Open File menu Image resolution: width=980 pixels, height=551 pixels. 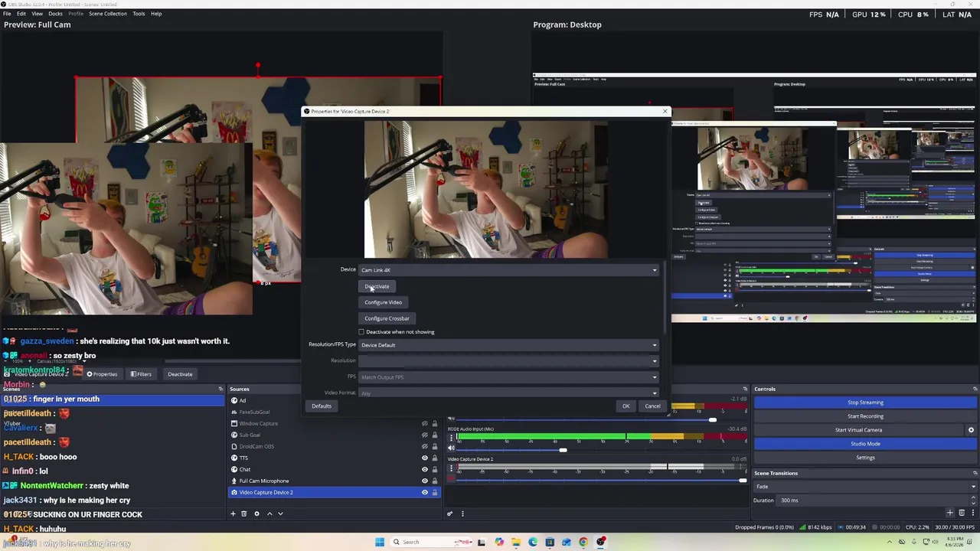click(7, 14)
